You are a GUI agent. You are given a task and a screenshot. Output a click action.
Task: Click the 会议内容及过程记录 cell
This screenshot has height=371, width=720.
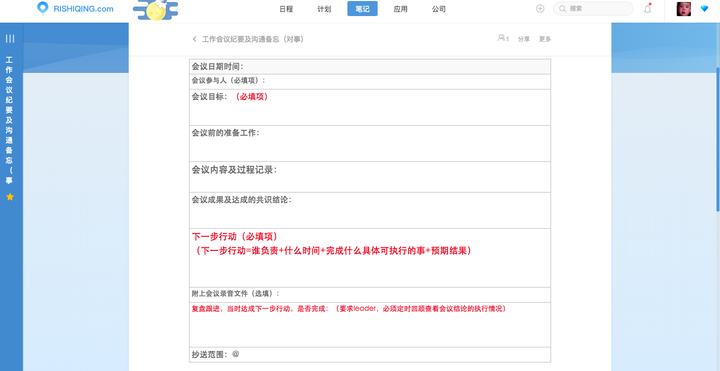click(x=370, y=177)
